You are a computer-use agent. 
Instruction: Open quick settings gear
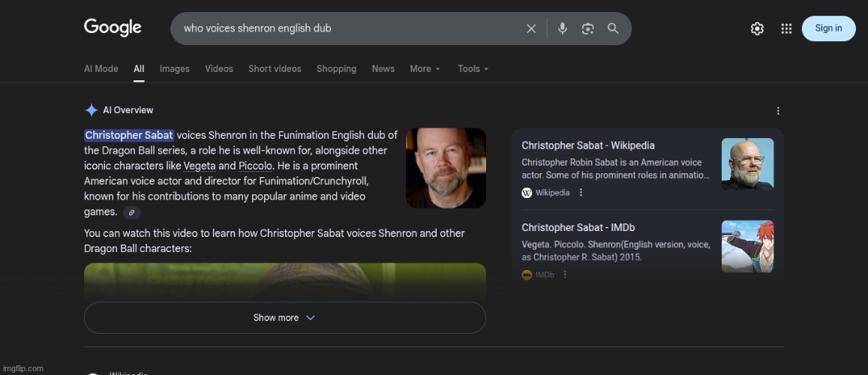point(757,28)
